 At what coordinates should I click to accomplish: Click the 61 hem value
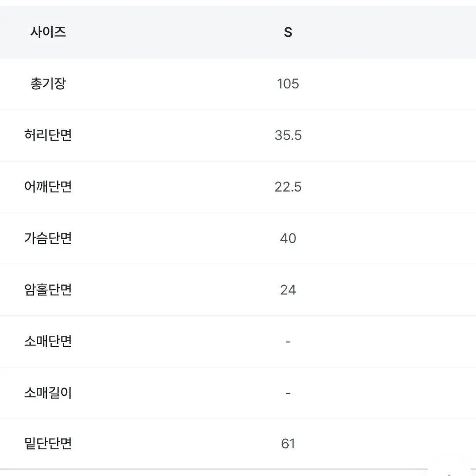(288, 444)
